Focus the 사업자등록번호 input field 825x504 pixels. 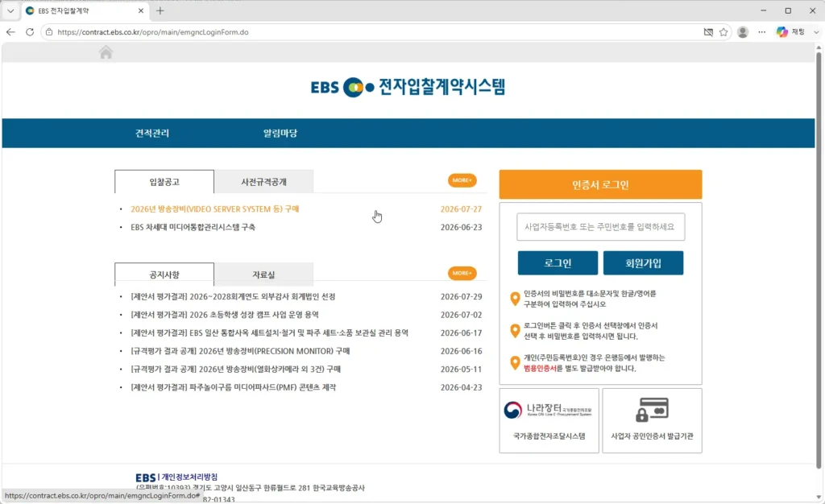point(600,227)
